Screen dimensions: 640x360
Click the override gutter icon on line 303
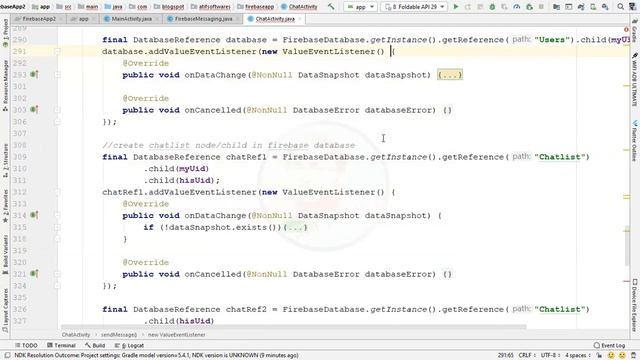pos(34,110)
